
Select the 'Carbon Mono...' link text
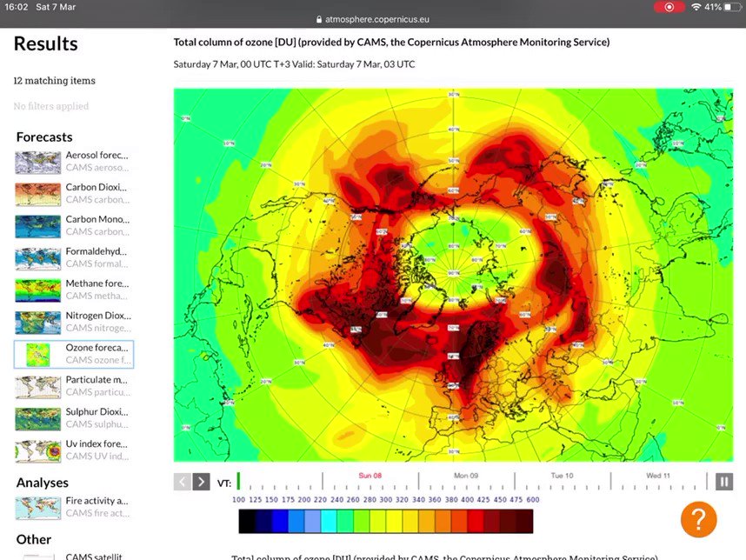(97, 219)
